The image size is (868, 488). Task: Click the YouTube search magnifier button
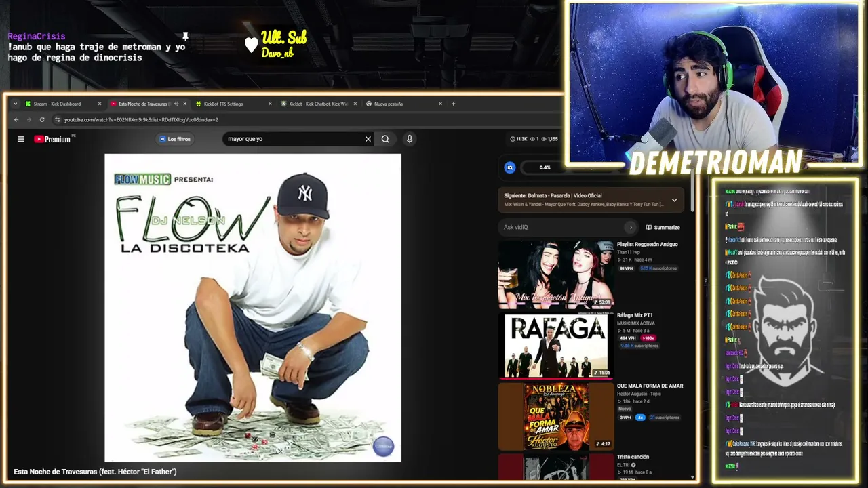click(385, 139)
